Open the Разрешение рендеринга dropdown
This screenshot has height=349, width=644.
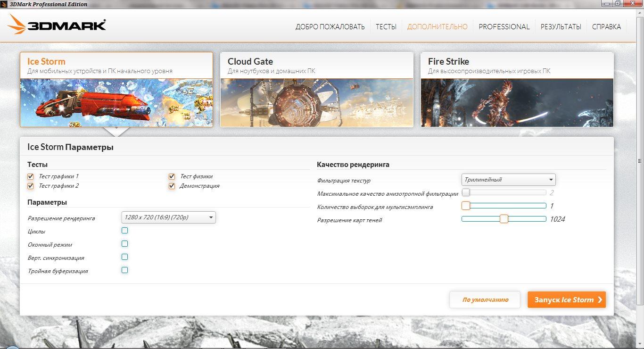coord(169,217)
